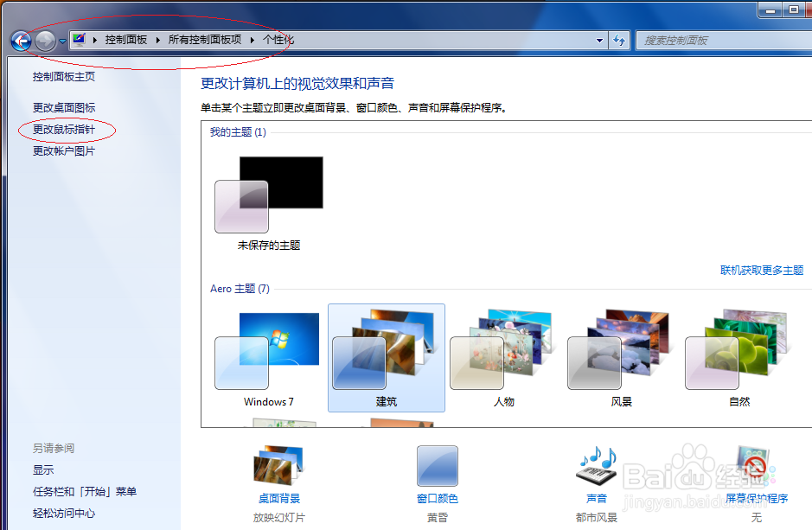This screenshot has height=530, width=812.
Task: Open address bar history dropdown
Action: pos(599,41)
